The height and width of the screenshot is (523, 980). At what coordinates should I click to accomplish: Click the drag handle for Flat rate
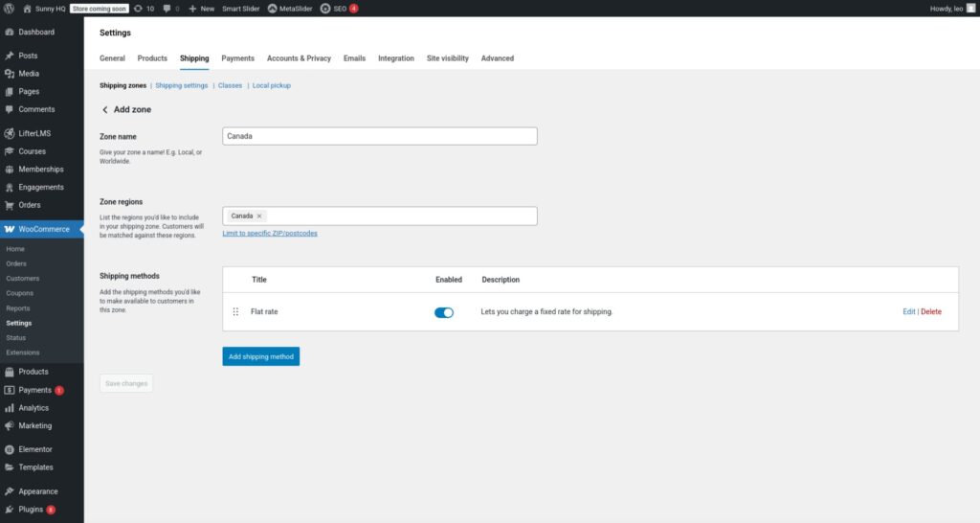pyautogui.click(x=235, y=312)
